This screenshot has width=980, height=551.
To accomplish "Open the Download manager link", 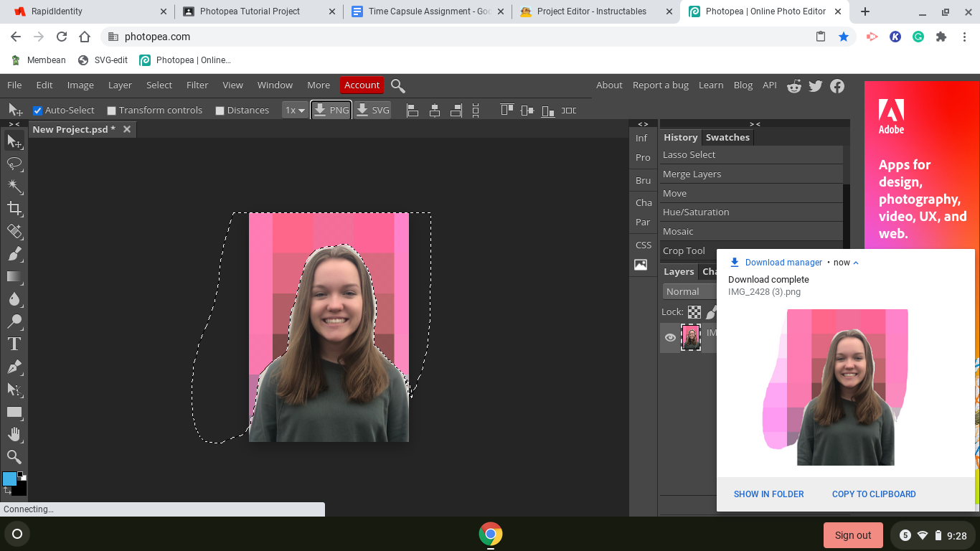I will pyautogui.click(x=783, y=263).
